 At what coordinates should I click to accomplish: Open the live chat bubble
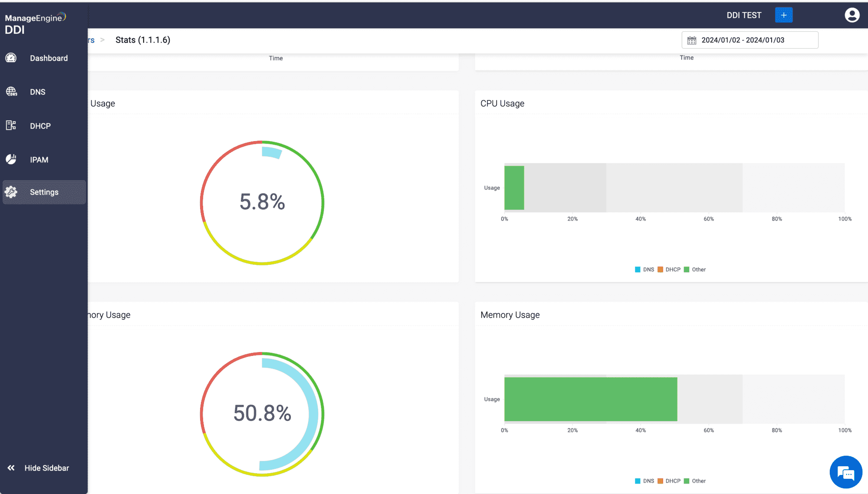(x=845, y=472)
